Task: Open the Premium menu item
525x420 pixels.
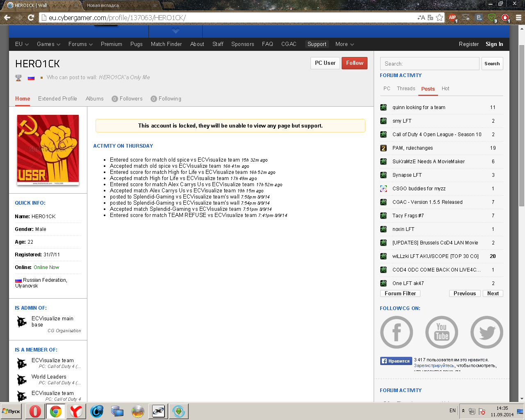Action: [112, 44]
